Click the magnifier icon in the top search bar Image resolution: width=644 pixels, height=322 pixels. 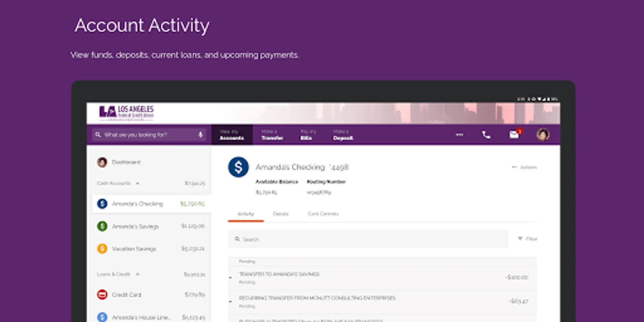click(x=98, y=135)
